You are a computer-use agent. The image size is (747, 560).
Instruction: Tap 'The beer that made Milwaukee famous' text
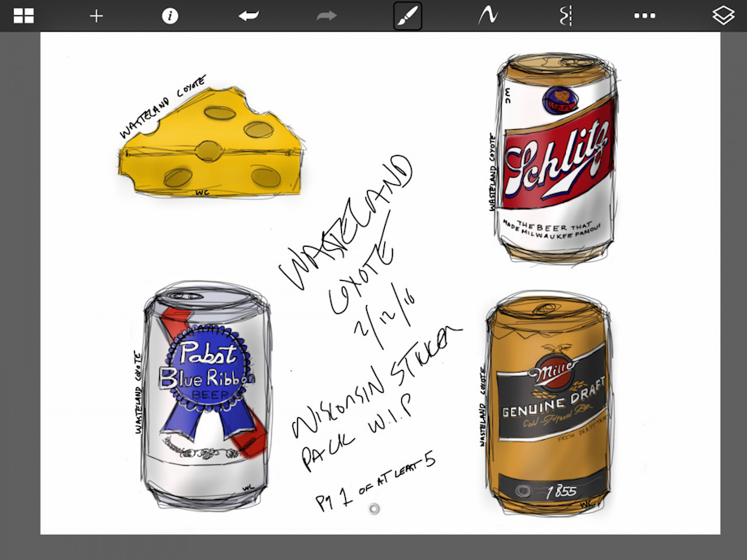click(551, 229)
